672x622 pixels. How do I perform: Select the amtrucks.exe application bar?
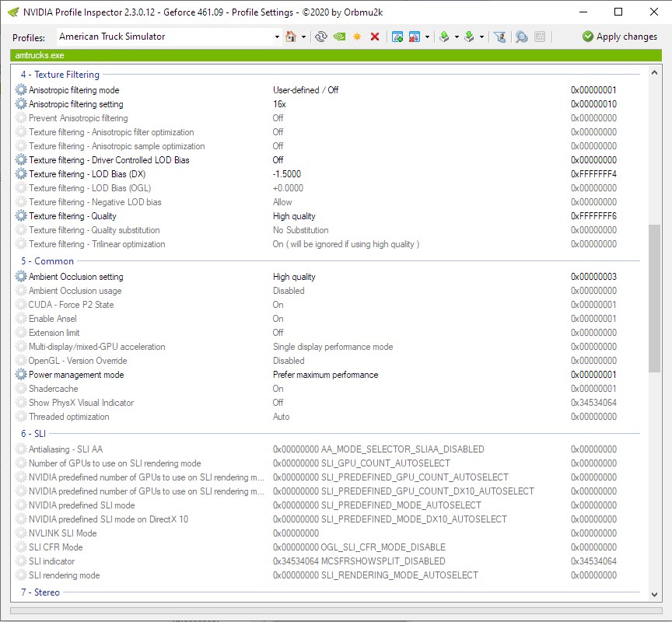click(335, 55)
